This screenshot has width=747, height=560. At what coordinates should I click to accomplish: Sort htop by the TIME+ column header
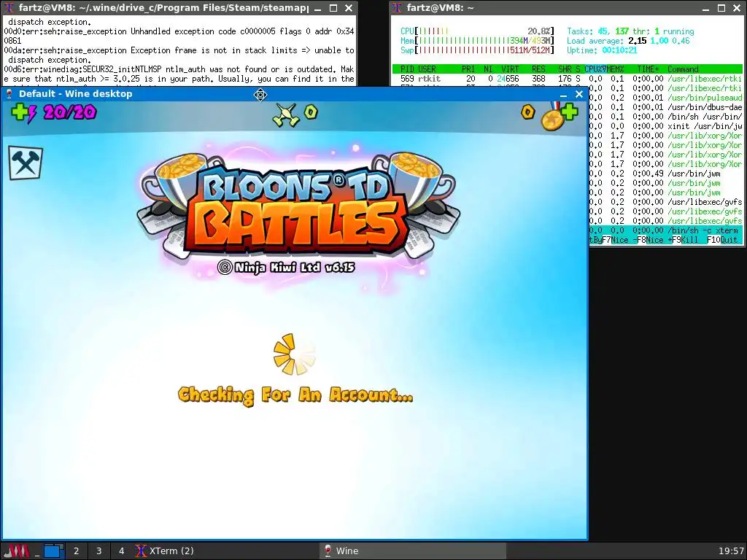tap(648, 69)
